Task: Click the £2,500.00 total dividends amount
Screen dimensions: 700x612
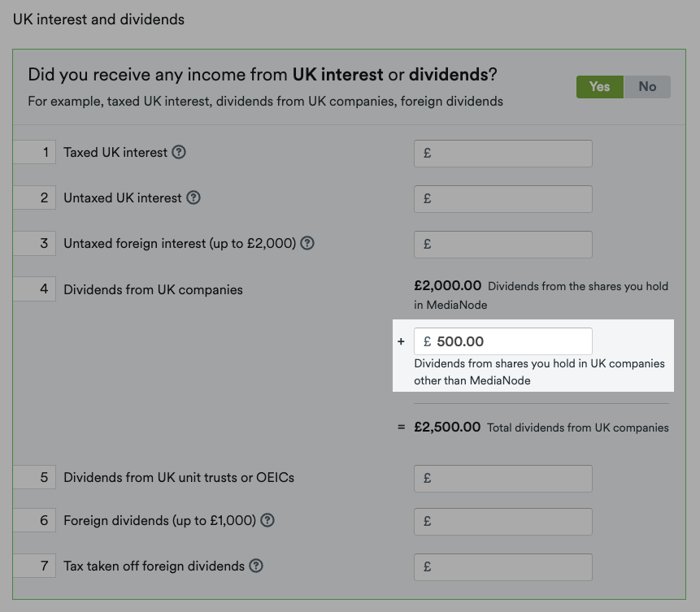Action: click(447, 428)
